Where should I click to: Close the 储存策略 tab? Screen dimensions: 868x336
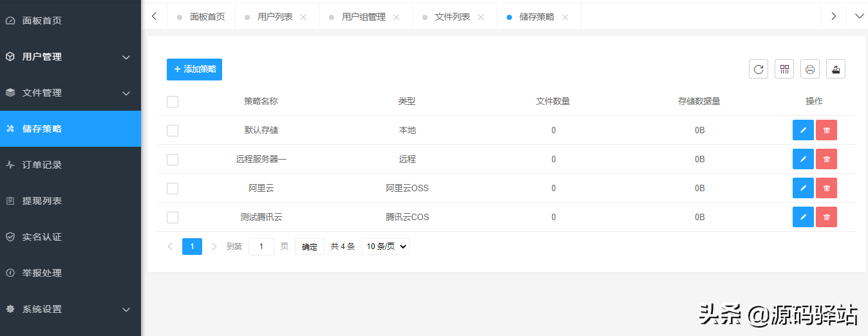pos(565,17)
